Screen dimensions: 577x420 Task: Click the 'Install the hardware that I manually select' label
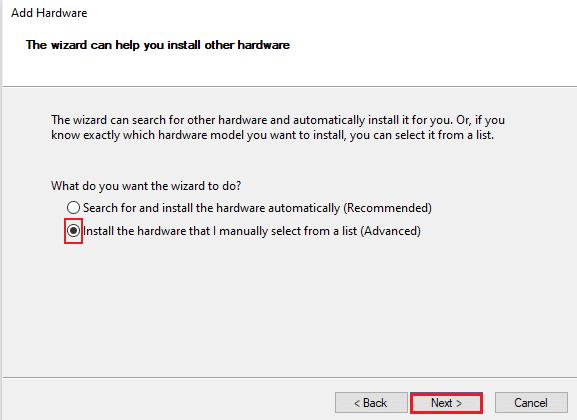[x=252, y=231]
